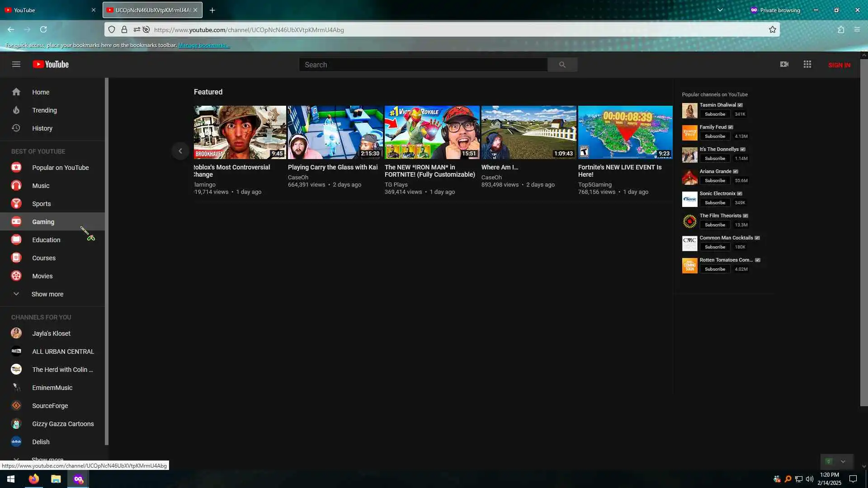
Task: Click the Manage bookmarks link
Action: [203, 45]
